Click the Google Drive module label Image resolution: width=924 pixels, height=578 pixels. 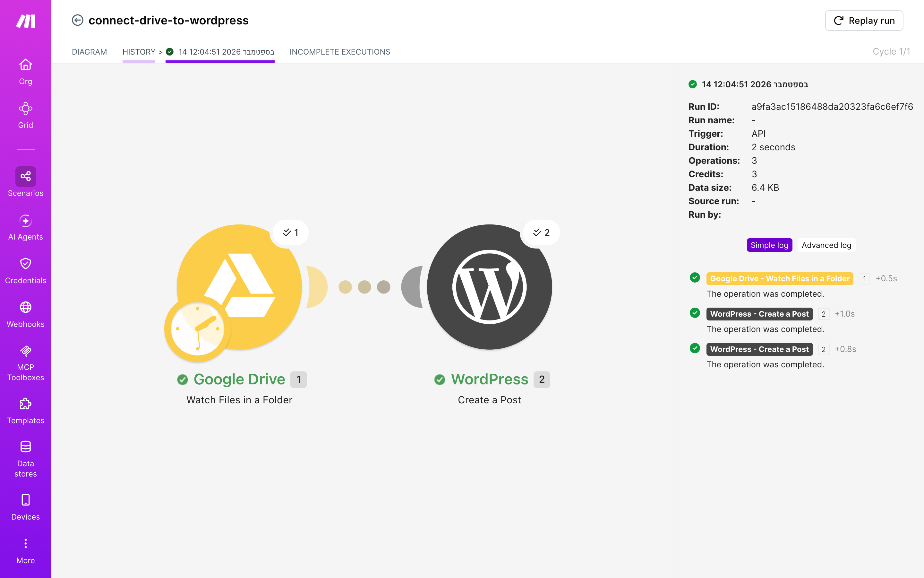click(x=239, y=379)
